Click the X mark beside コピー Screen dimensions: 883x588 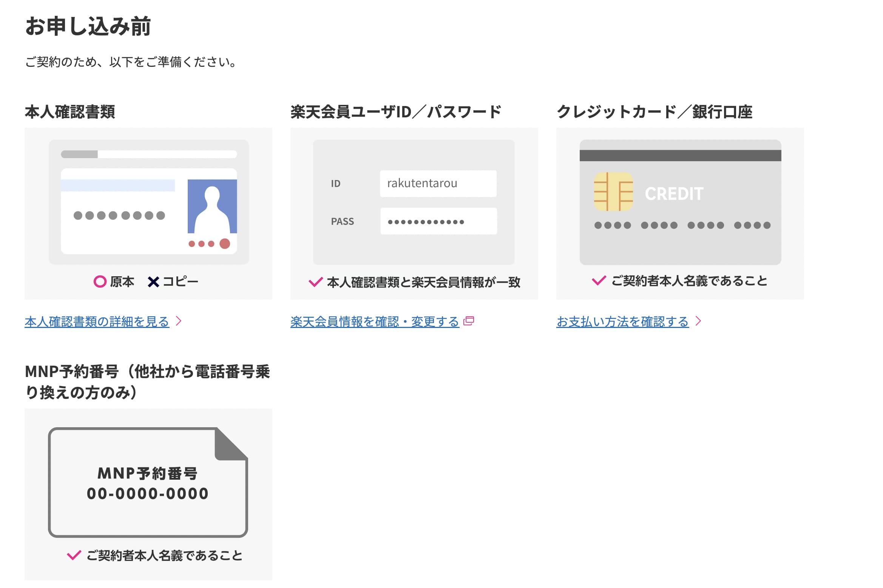pos(153,282)
